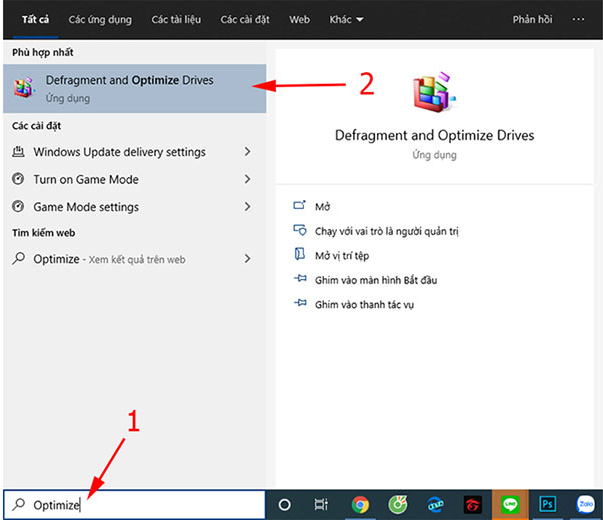This screenshot has height=520, width=603.
Task: Switch to the Các cài đặt tab
Action: (245, 19)
